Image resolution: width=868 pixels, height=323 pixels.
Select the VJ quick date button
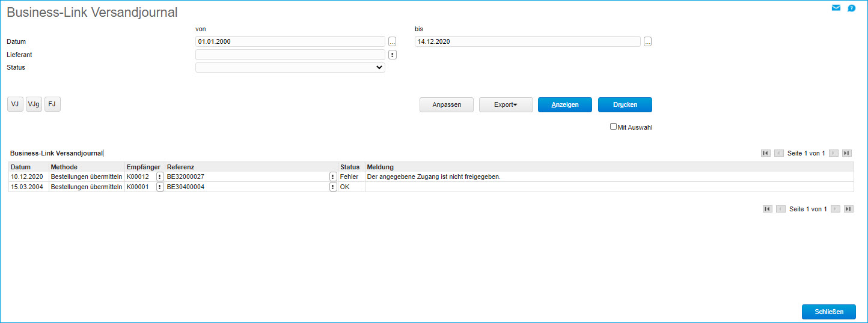click(x=15, y=104)
